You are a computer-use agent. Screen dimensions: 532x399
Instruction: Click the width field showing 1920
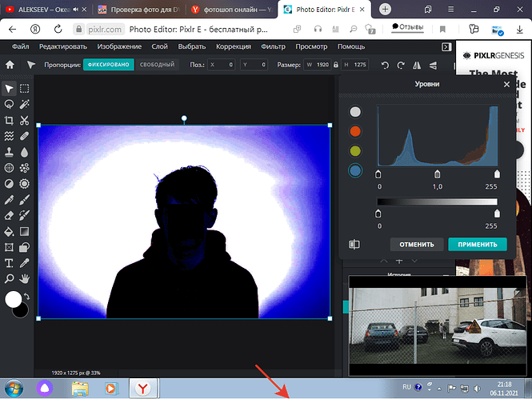coord(318,65)
